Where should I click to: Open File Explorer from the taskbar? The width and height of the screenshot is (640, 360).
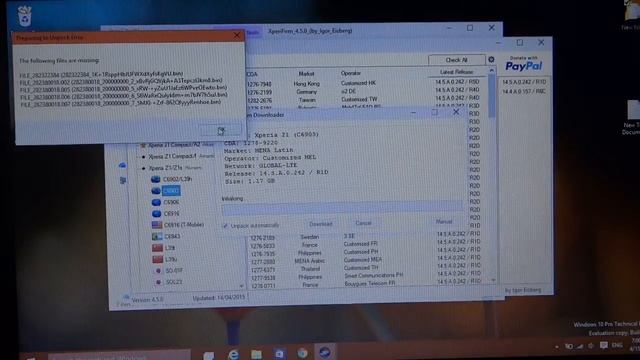256,354
